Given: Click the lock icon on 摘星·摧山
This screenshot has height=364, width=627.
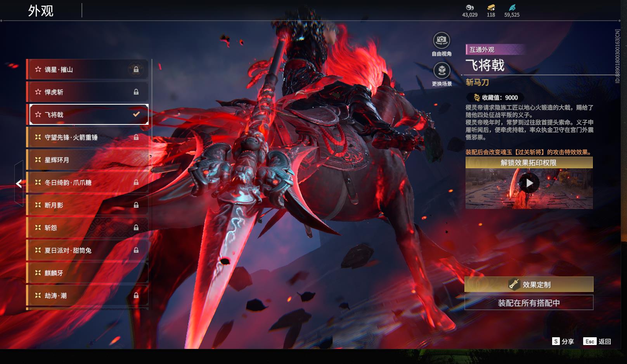Looking at the screenshot, I should [x=136, y=69].
